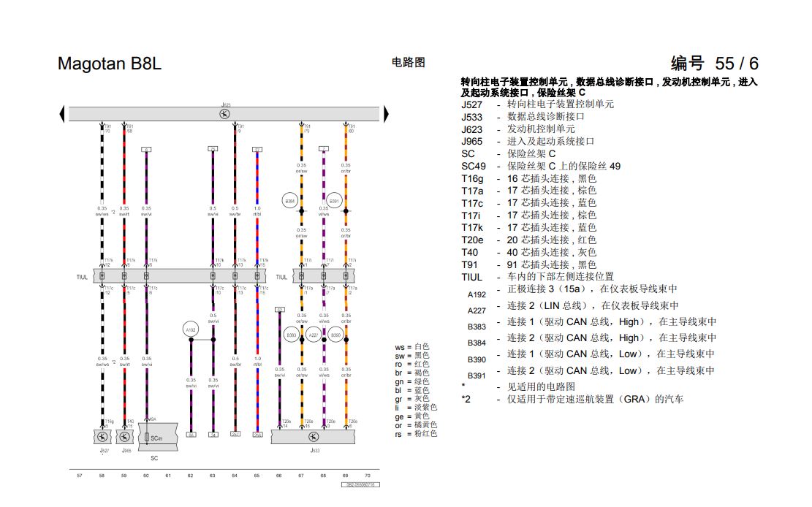This screenshot has height=507, width=812.
Task: Select the B384 connection circle in diagram
Action: pos(290,201)
